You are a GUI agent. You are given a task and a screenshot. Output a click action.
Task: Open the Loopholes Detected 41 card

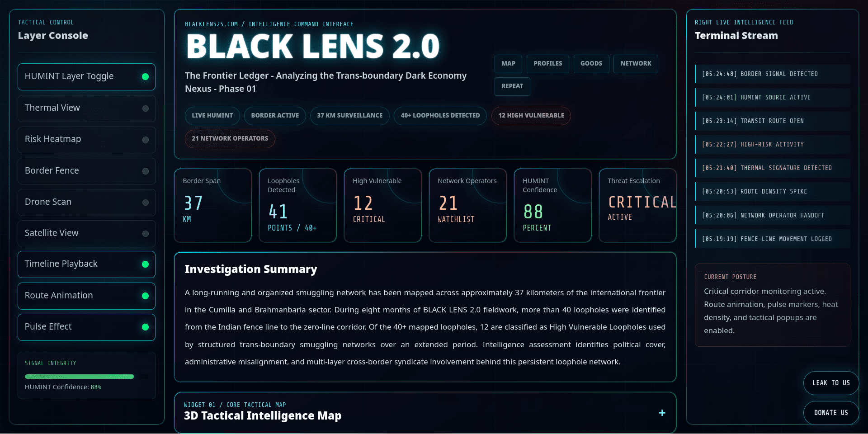(298, 206)
